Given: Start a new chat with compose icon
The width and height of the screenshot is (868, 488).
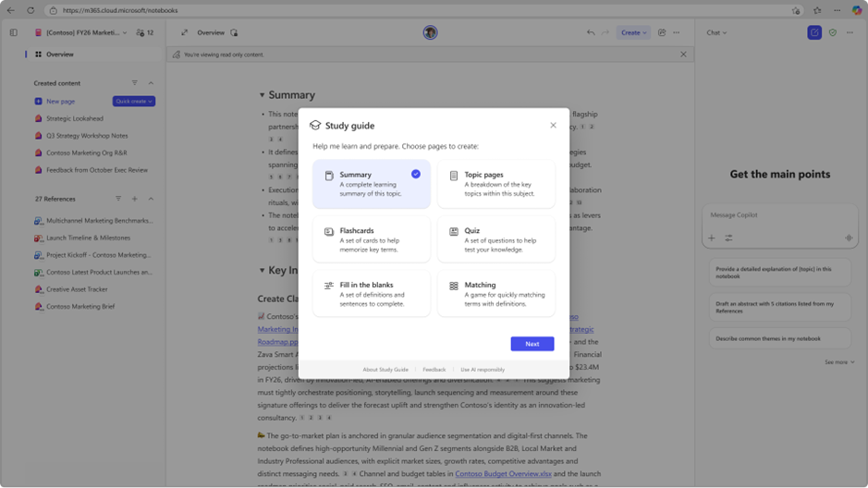Looking at the screenshot, I should (814, 32).
